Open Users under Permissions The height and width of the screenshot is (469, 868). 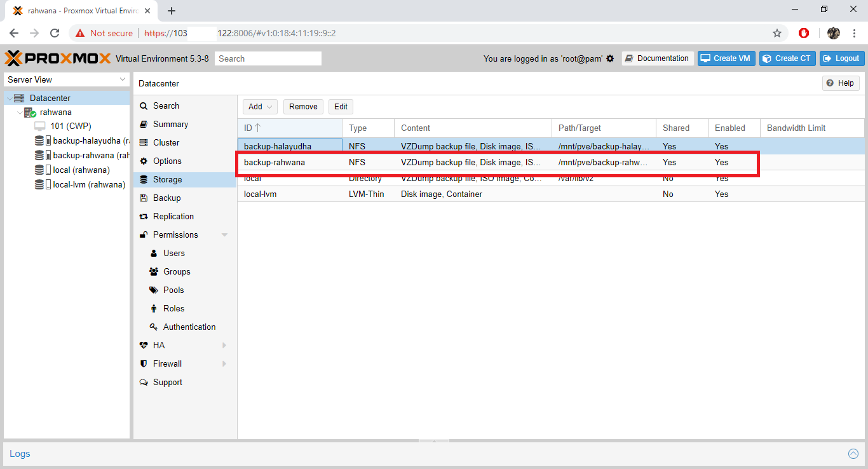185,254
